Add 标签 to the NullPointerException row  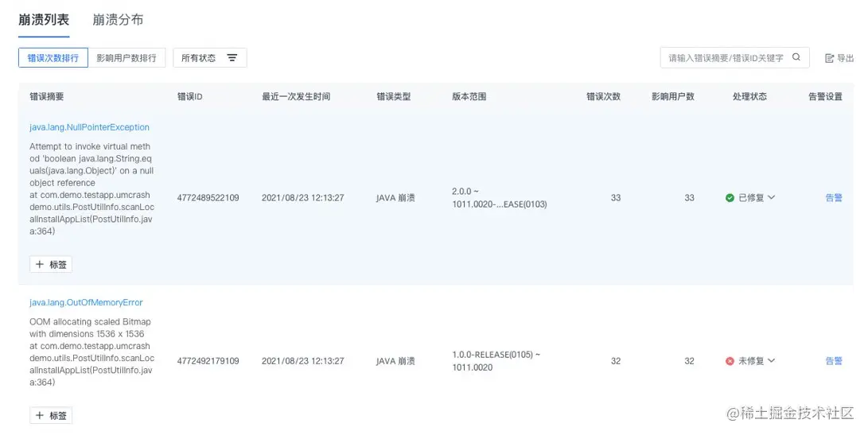(x=51, y=265)
